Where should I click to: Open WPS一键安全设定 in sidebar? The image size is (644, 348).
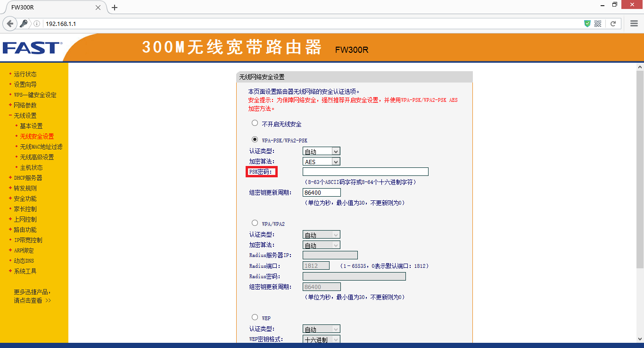click(35, 95)
